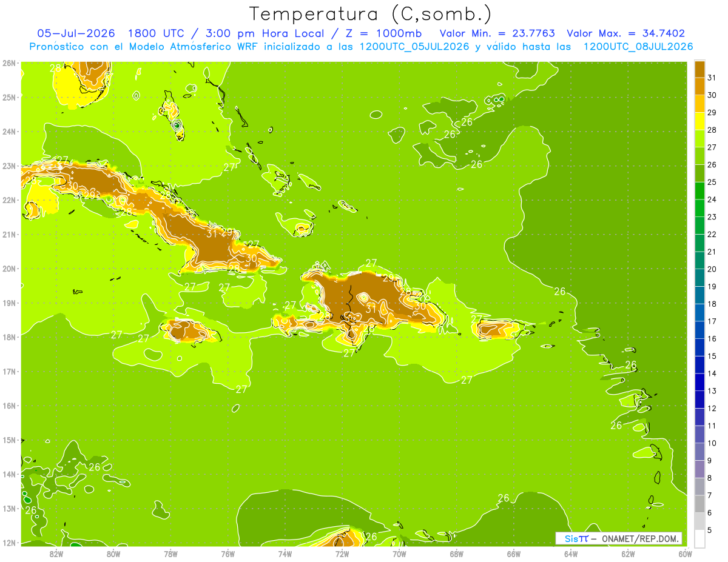
Task: Click the colorbar label 20
Action: (712, 269)
